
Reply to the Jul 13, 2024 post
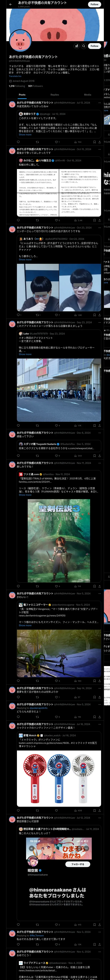point(18,142)
